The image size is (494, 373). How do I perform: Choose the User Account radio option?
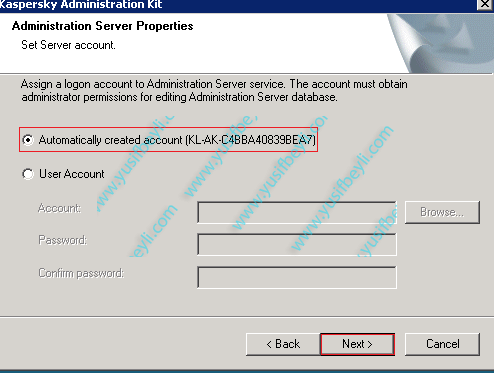coord(28,174)
